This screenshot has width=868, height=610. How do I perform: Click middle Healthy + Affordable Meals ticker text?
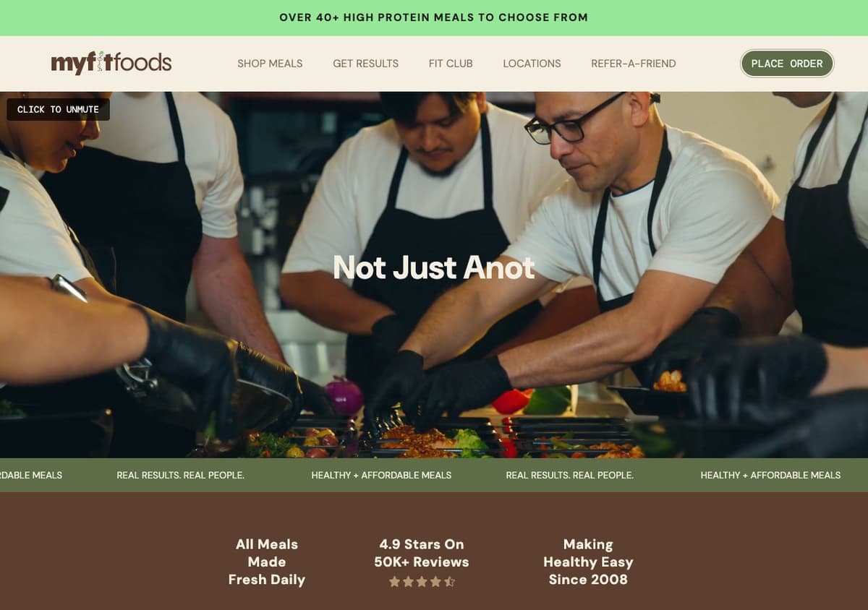click(x=381, y=475)
